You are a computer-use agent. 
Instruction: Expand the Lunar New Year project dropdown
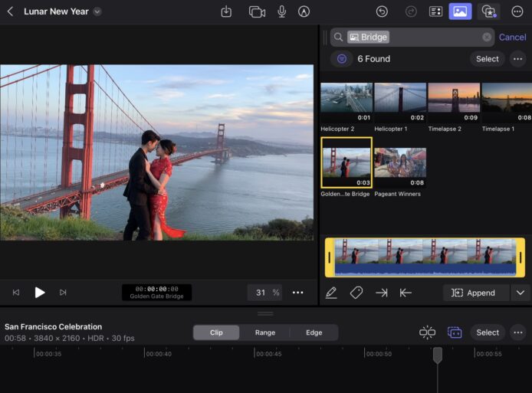pos(97,11)
